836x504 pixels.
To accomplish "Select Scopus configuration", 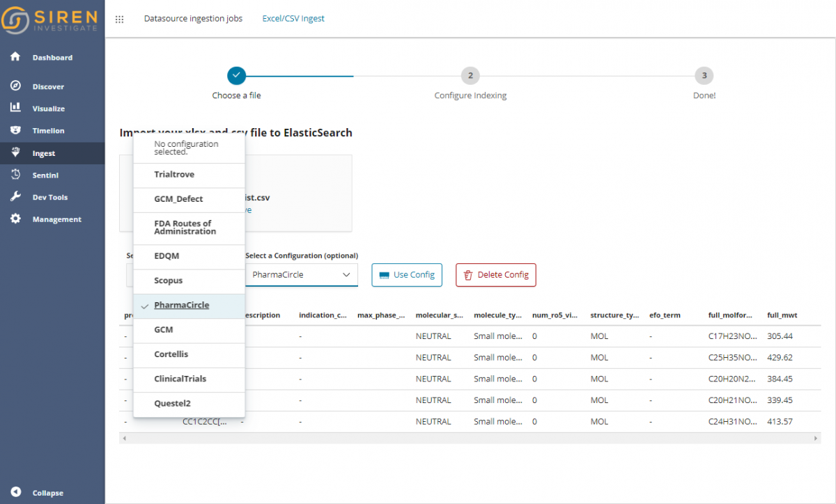I will (x=189, y=281).
